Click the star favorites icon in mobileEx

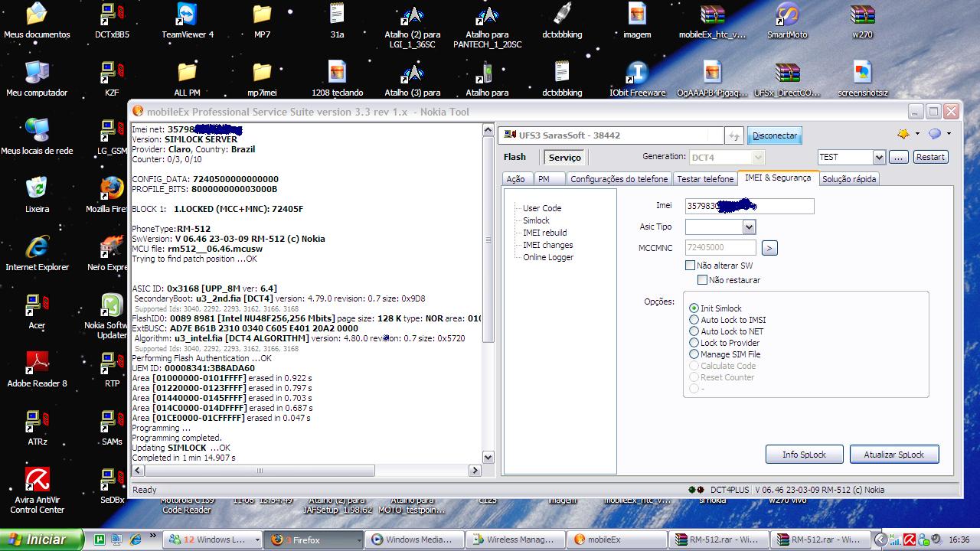903,134
